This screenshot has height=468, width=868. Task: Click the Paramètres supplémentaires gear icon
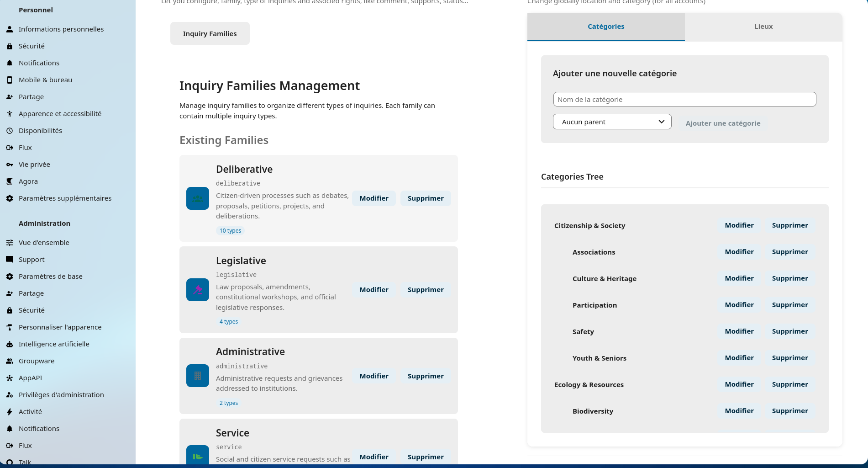tap(10, 198)
